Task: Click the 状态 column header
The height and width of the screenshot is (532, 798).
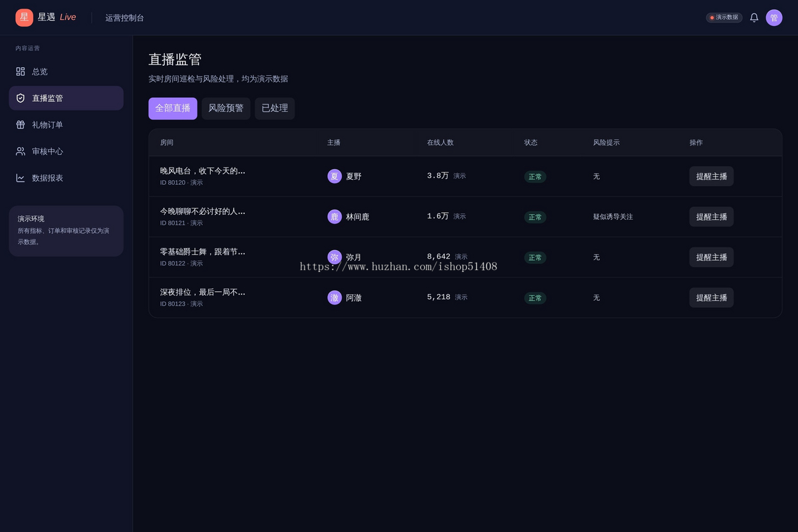Action: coord(531,142)
